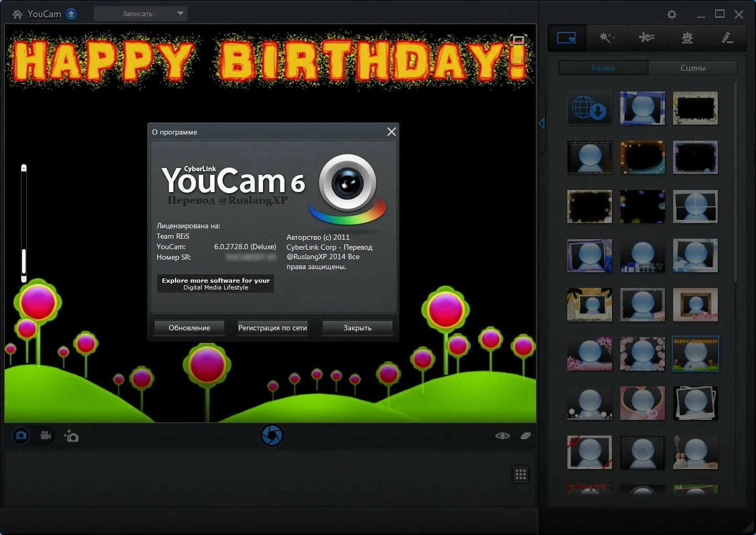Click the Обновление button
Image resolution: width=756 pixels, height=535 pixels.
pyautogui.click(x=189, y=328)
